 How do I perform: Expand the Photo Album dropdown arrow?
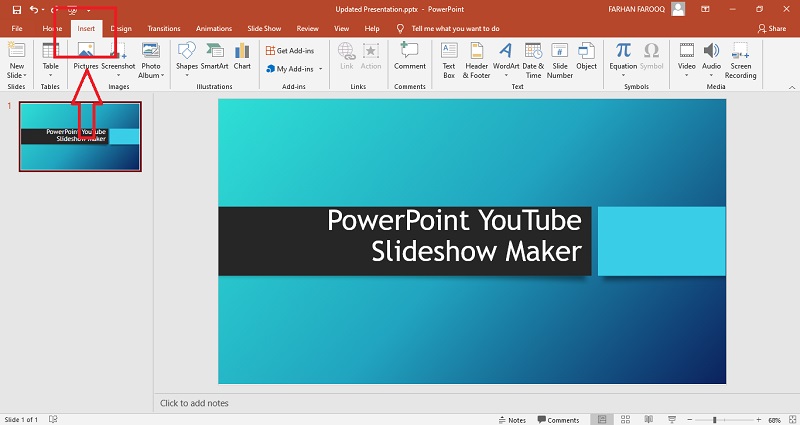pos(162,76)
